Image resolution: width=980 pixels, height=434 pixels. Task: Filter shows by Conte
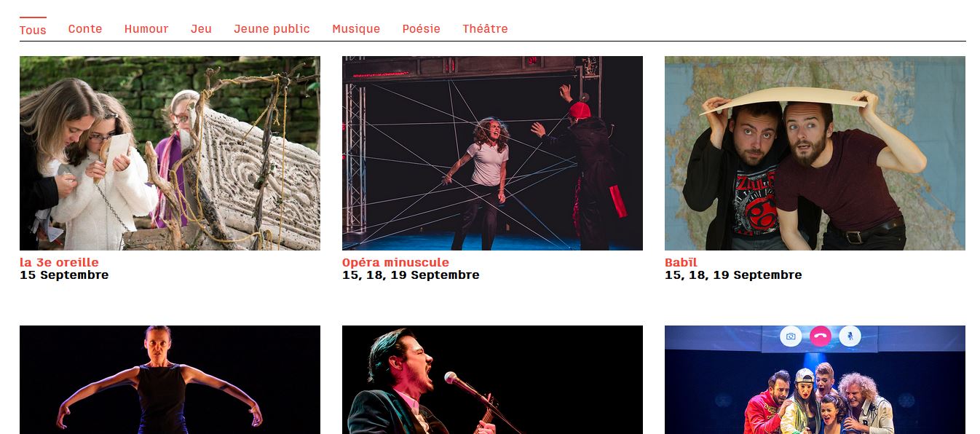click(x=85, y=29)
